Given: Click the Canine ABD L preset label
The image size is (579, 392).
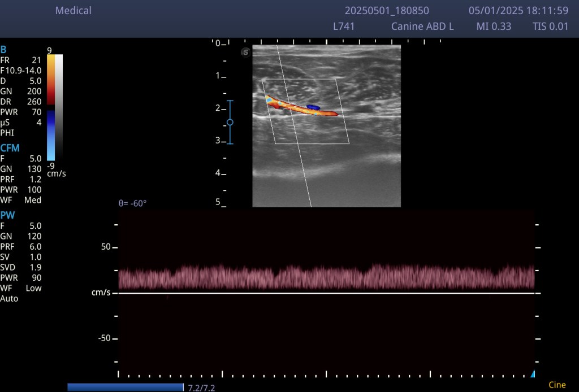Looking at the screenshot, I should (x=422, y=27).
